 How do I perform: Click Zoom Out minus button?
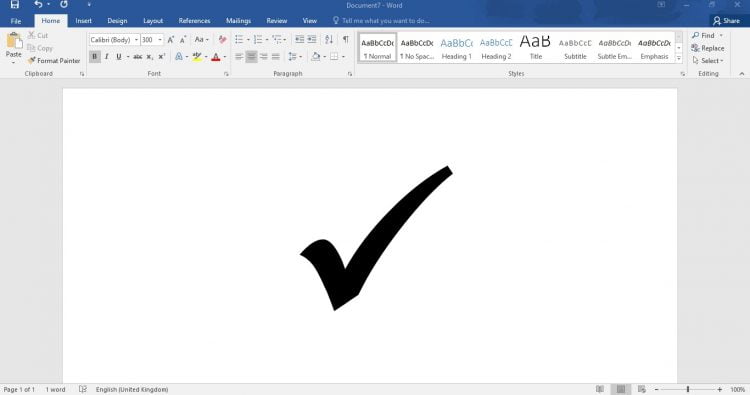656,390
